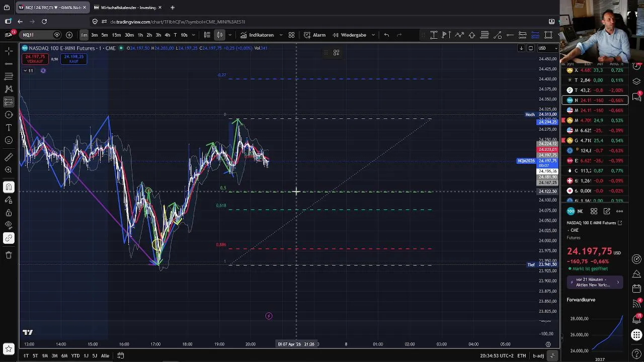Open favorites star at bottom-left
The height and width of the screenshot is (362, 644).
tap(9, 348)
